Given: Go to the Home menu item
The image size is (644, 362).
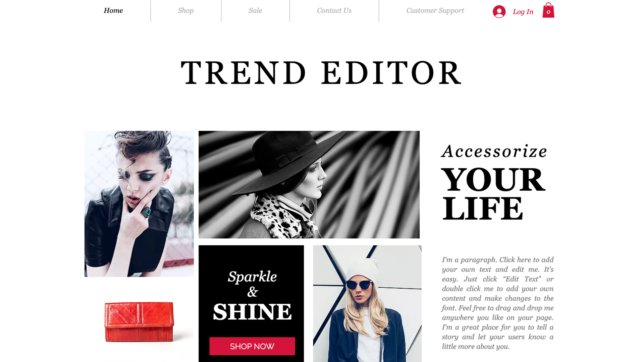Looking at the screenshot, I should (x=113, y=10).
